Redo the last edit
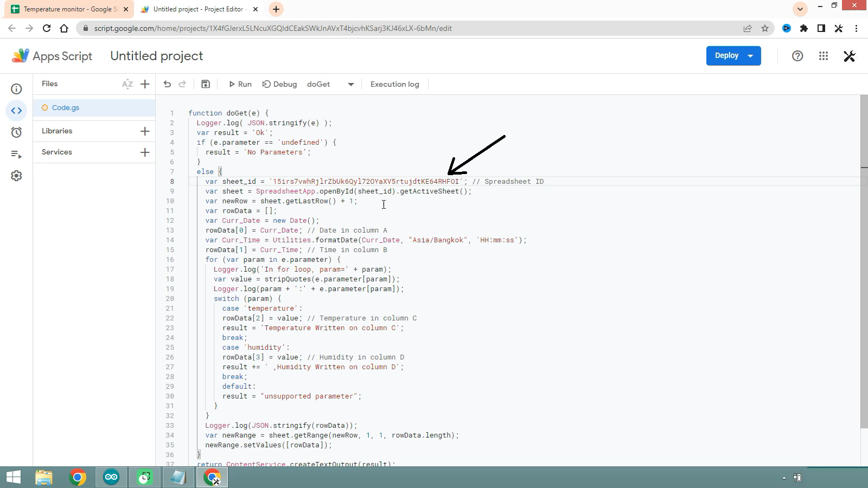 click(182, 84)
